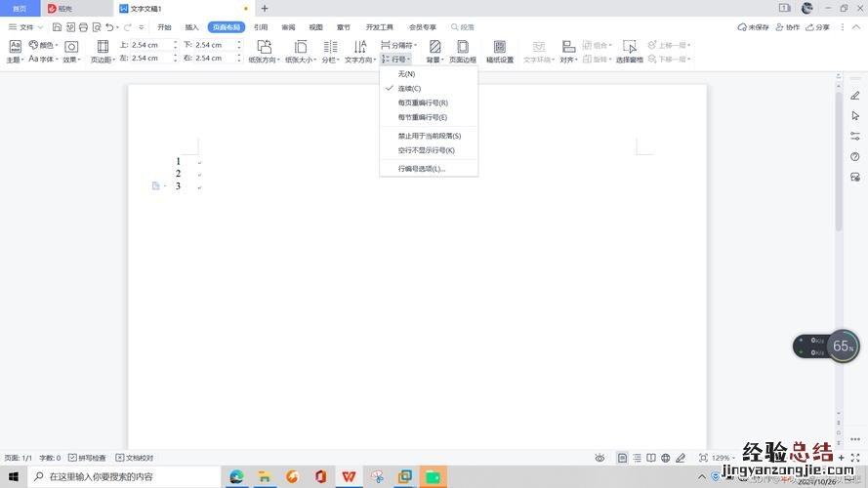Screen dimensions: 868x488
Task: Select 无(N) to turn off line numbers
Action: (406, 74)
